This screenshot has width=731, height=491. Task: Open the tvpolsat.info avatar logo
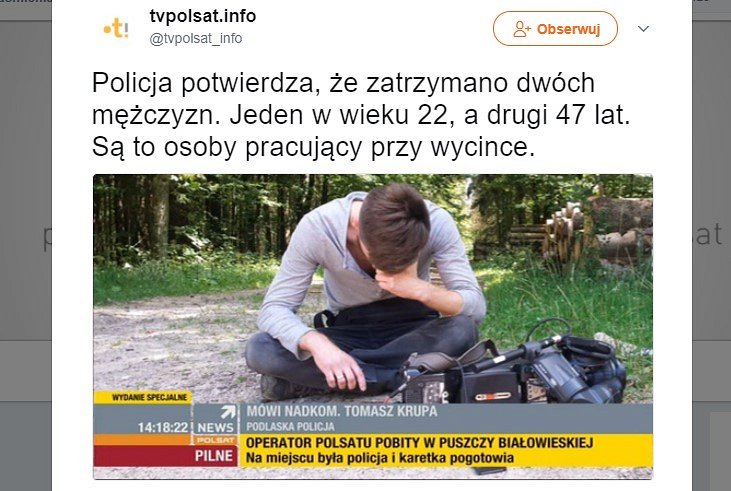[116, 29]
